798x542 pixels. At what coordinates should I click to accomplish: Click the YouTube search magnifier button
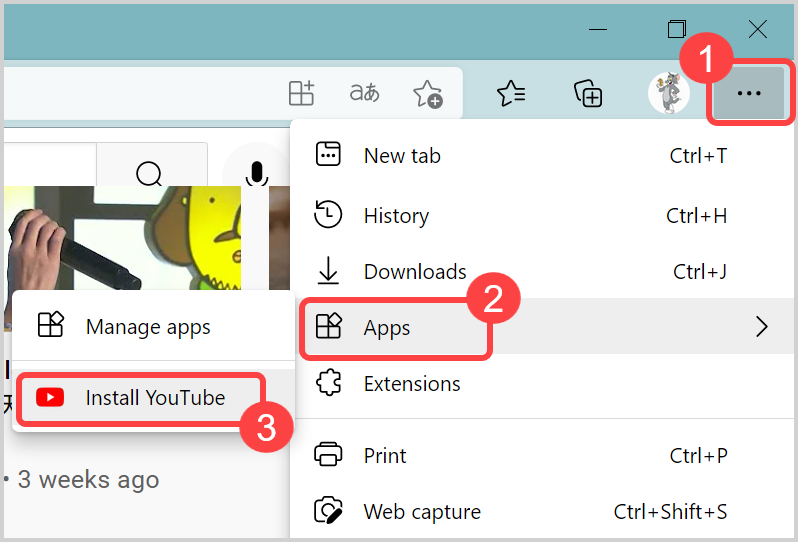[x=150, y=174]
